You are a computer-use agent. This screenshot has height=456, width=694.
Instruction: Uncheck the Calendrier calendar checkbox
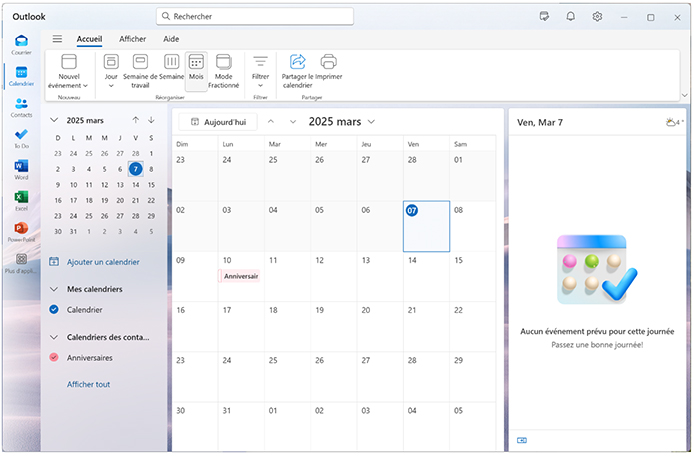[x=54, y=310]
